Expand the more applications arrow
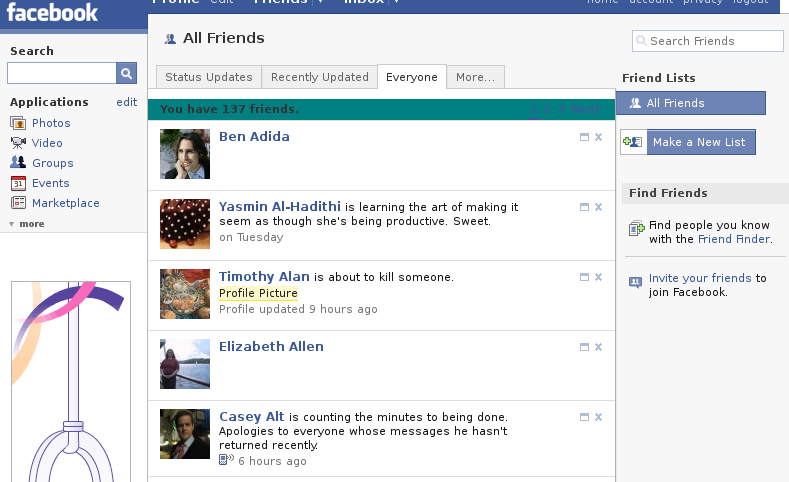Image resolution: width=789 pixels, height=482 pixels. click(x=11, y=224)
